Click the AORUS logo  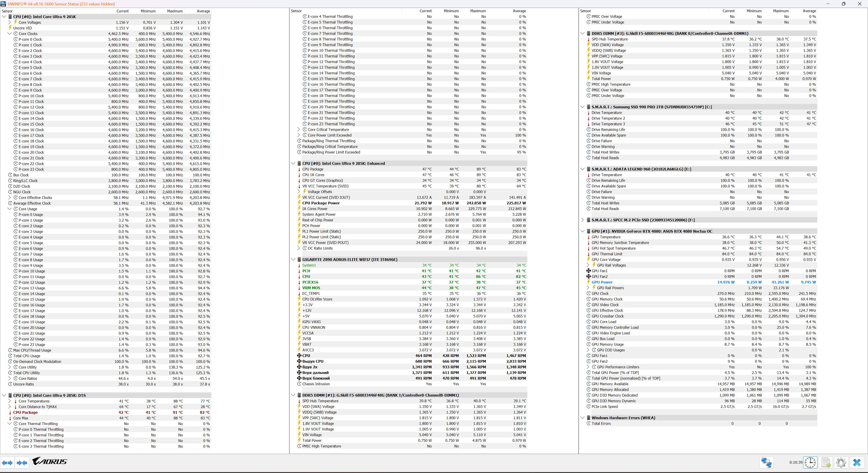pos(50,461)
